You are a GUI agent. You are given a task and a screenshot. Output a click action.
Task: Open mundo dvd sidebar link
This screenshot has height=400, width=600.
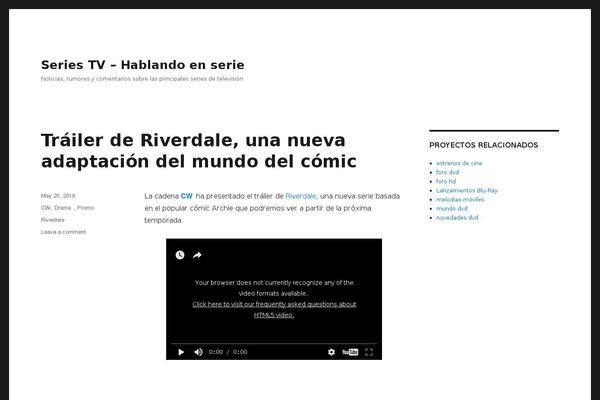(x=452, y=209)
